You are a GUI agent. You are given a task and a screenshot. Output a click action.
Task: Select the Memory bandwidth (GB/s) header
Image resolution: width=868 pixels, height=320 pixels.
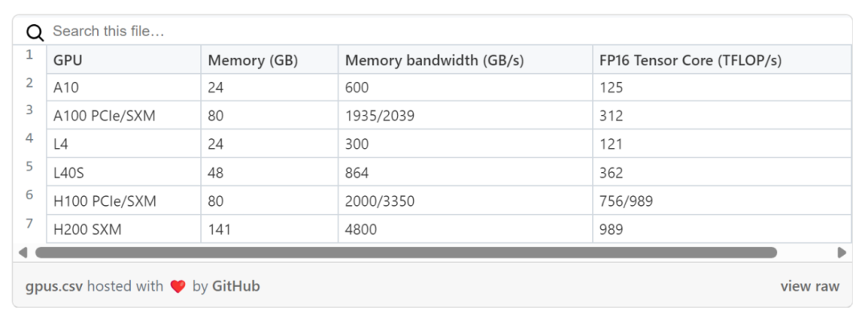click(465, 59)
